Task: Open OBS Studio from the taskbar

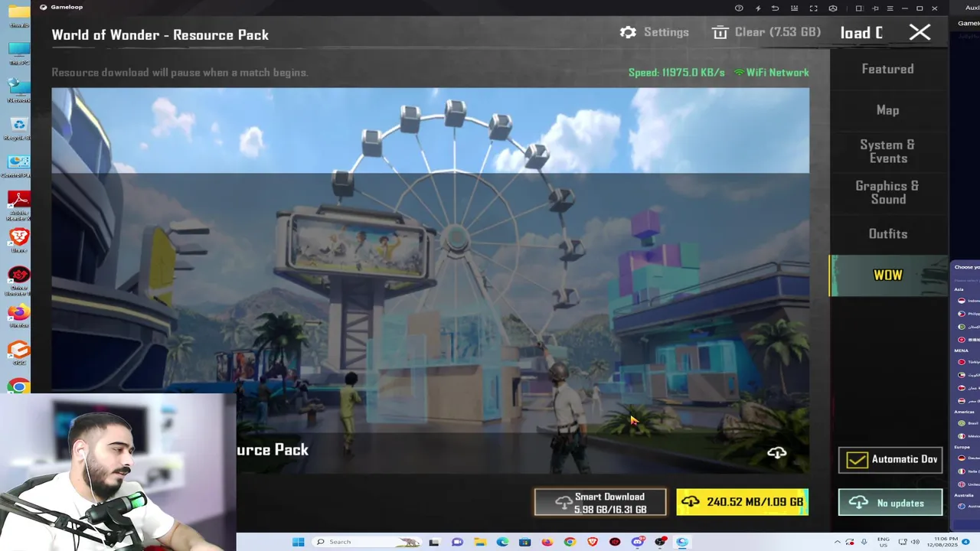Action: 660,542
